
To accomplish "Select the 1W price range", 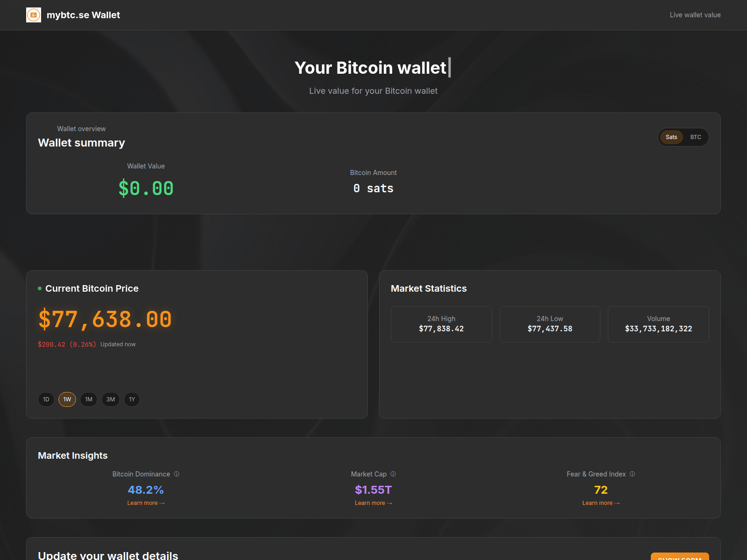I will (x=67, y=399).
